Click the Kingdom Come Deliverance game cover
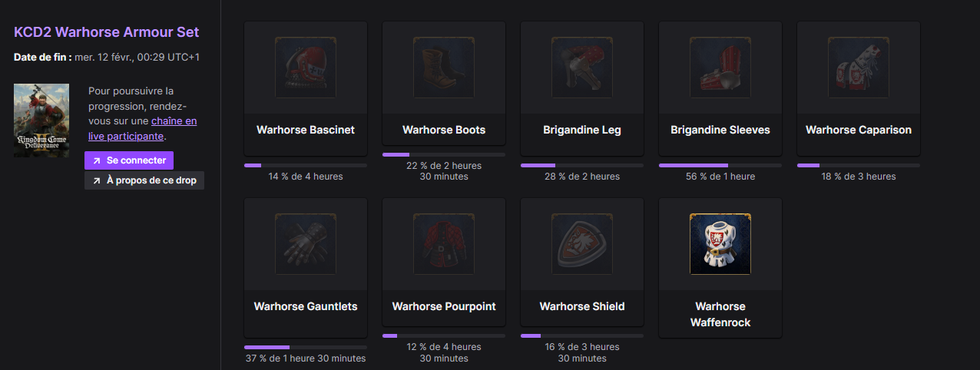 point(41,121)
